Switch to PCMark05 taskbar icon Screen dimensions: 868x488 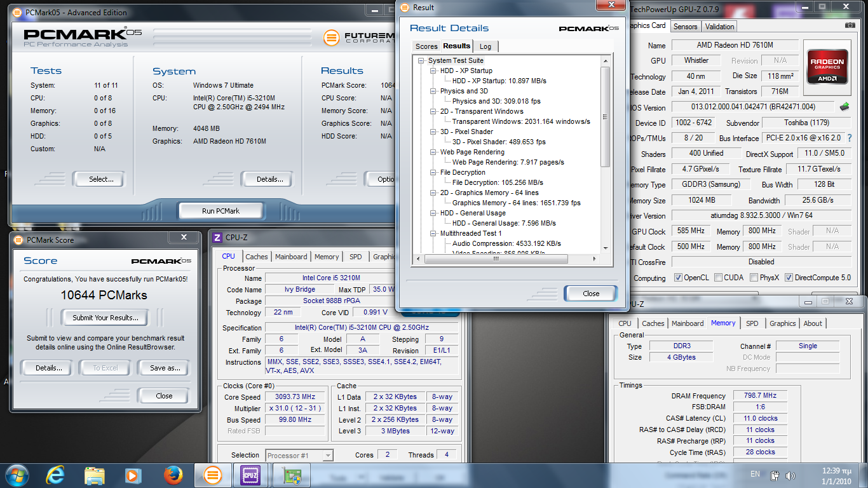(212, 475)
